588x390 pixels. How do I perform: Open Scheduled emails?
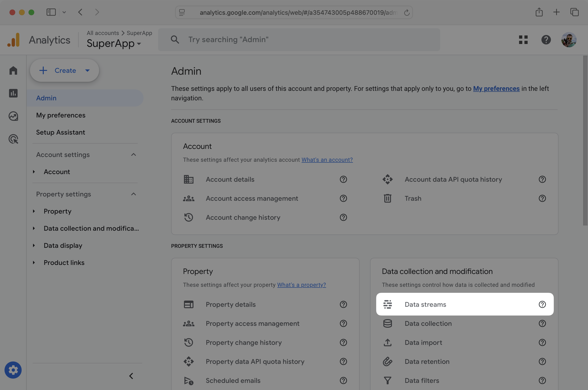tap(233, 380)
